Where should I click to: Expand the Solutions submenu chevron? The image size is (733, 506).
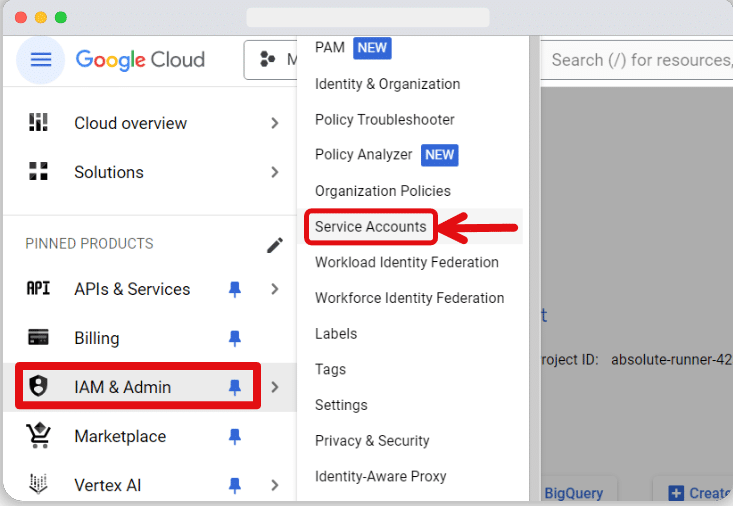pos(275,172)
